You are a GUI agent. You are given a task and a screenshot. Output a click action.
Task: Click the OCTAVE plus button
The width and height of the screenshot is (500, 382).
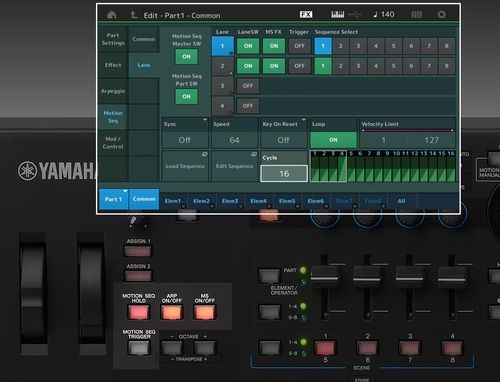coord(205,348)
